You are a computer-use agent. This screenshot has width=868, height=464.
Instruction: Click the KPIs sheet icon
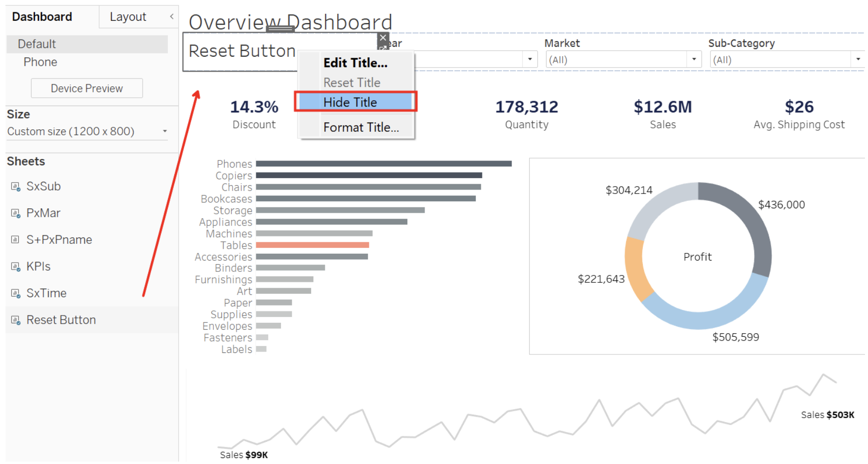point(15,266)
